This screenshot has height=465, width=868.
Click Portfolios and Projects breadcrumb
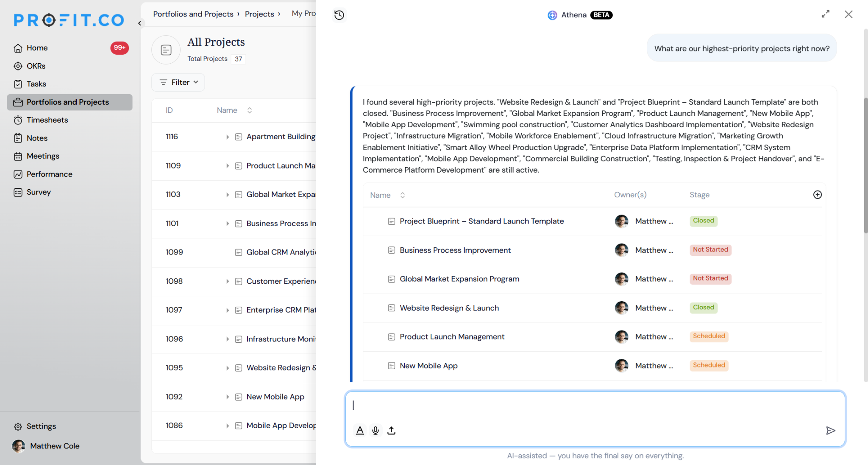click(x=193, y=14)
